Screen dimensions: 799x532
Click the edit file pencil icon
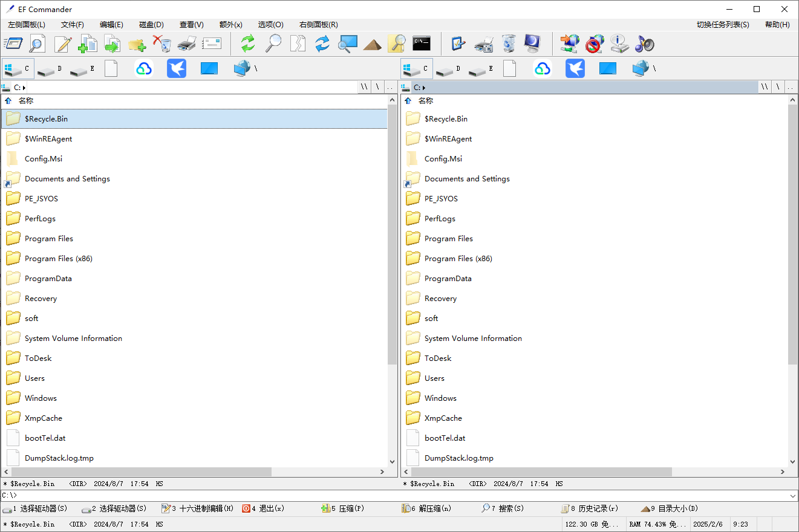click(x=63, y=44)
